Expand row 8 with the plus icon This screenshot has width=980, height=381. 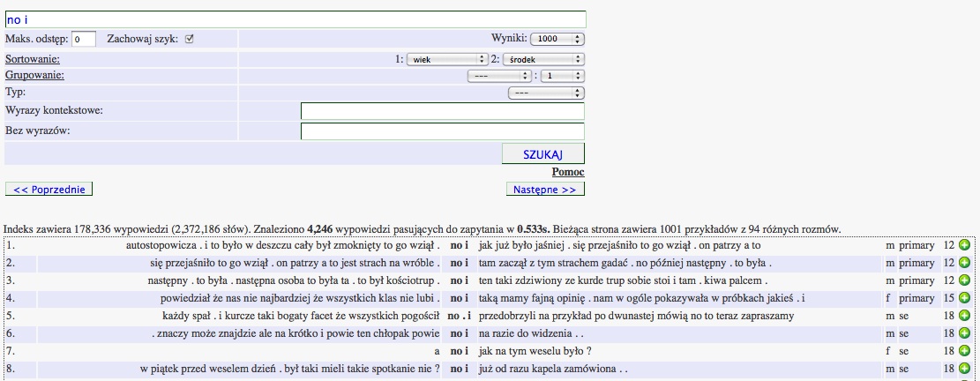tap(964, 369)
